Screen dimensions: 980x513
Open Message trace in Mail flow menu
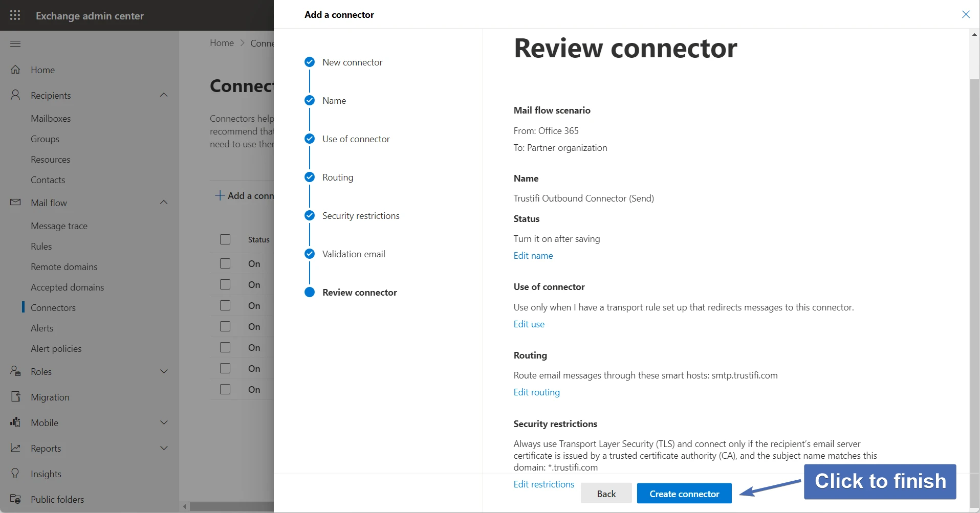(59, 226)
